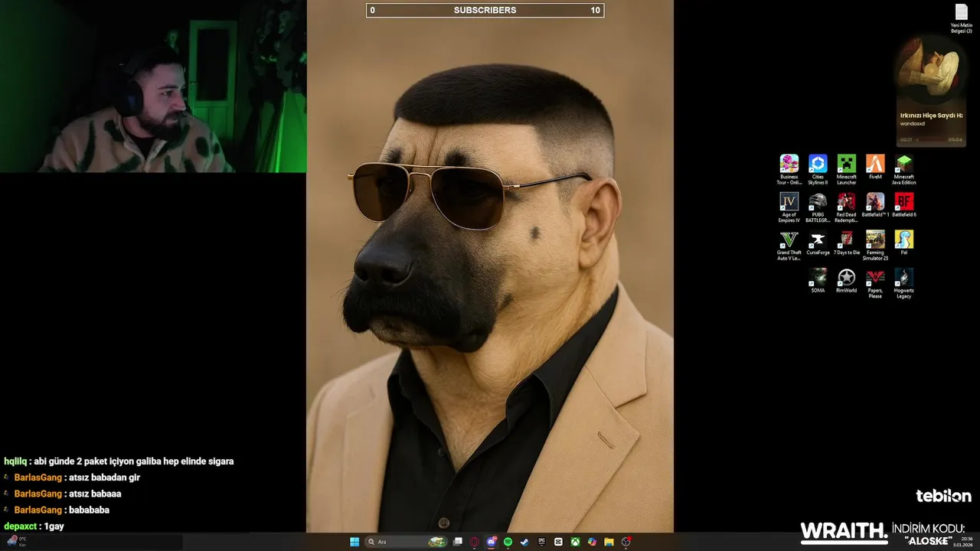The width and height of the screenshot is (980, 551).
Task: Open Discord from the taskbar
Action: [492, 542]
